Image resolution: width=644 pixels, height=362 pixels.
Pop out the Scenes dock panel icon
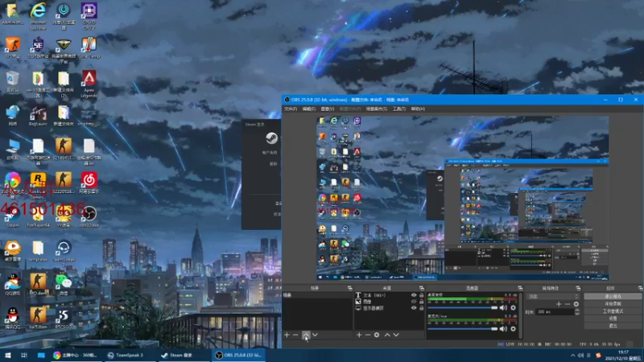point(349,288)
